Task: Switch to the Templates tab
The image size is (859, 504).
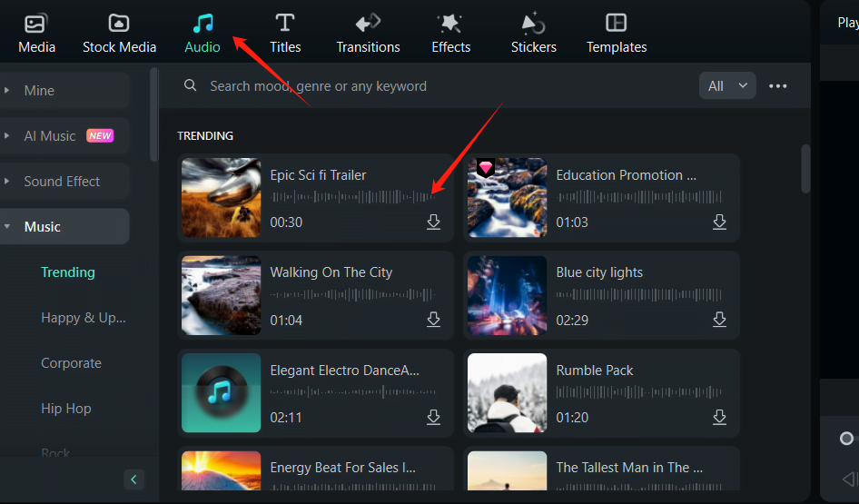Action: coord(617,33)
